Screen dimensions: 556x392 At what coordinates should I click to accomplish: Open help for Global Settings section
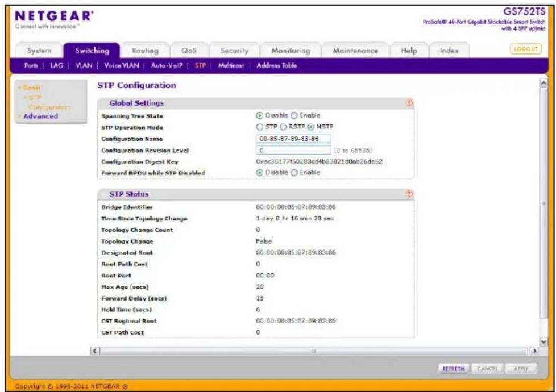[409, 103]
